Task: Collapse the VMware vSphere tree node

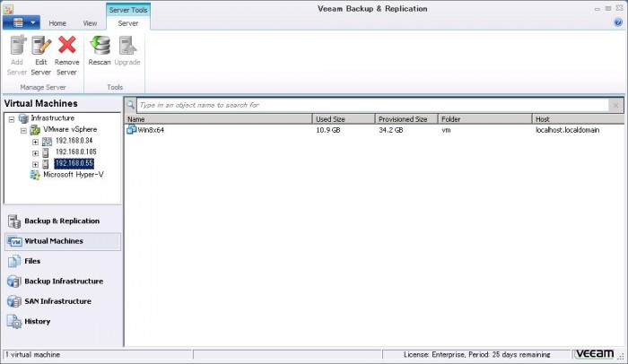Action: 22,130
